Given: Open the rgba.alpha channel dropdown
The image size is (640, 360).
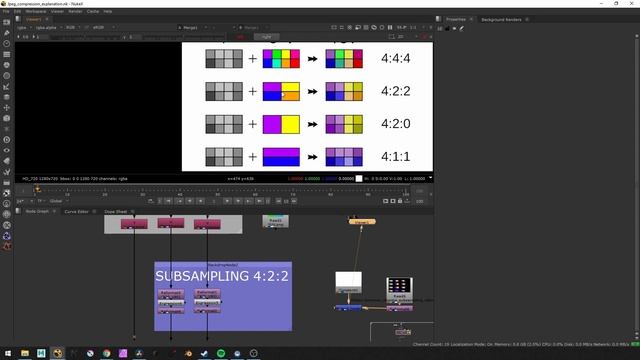Looking at the screenshot, I should [48, 27].
